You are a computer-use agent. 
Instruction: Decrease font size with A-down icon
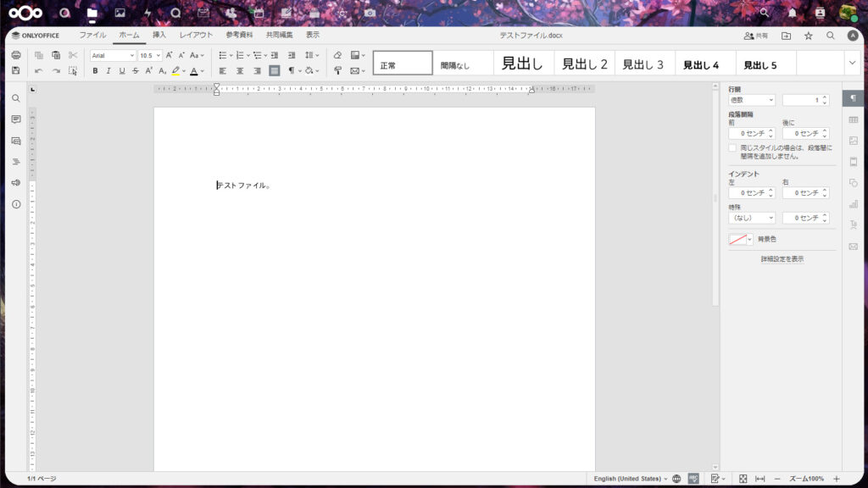[181, 55]
